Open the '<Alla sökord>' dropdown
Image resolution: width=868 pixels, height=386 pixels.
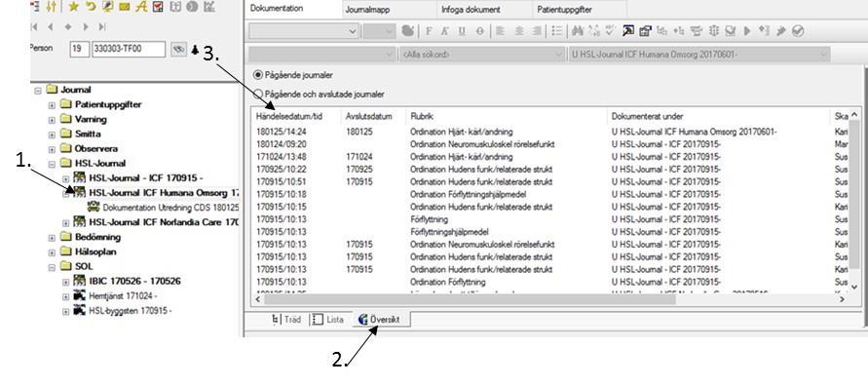(481, 55)
